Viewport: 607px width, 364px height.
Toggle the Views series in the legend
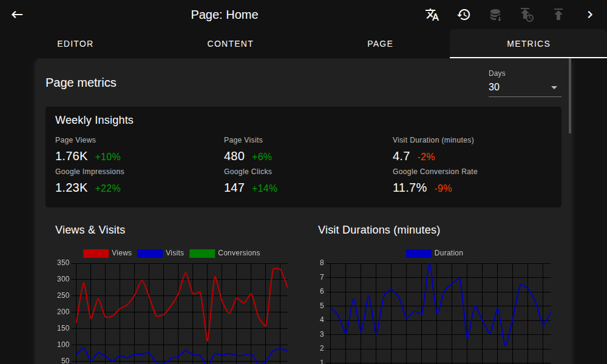(x=121, y=253)
